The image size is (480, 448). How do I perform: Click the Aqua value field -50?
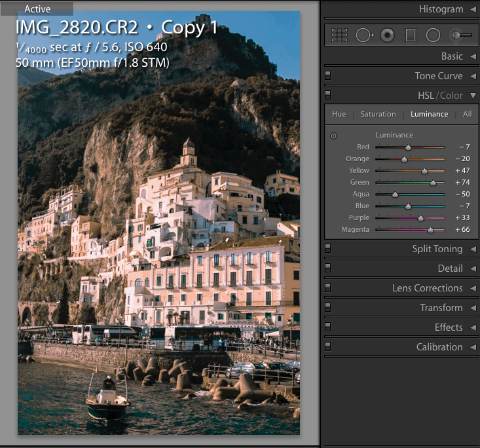click(462, 194)
